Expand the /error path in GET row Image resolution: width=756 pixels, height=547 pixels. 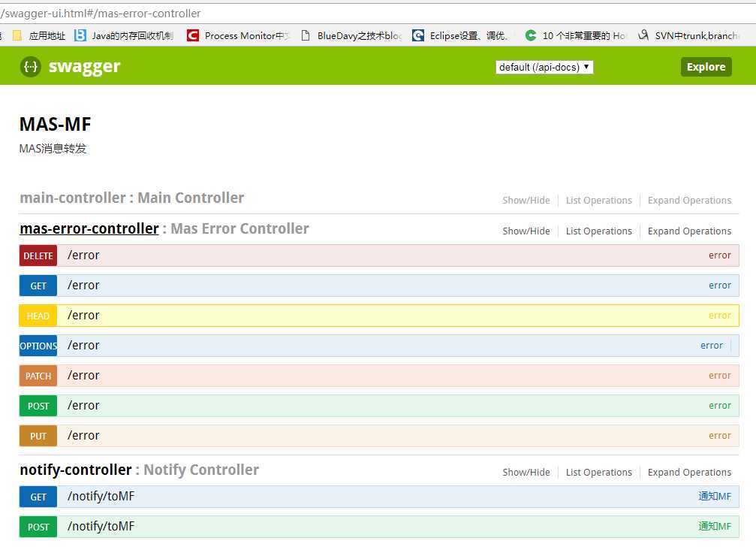point(83,285)
